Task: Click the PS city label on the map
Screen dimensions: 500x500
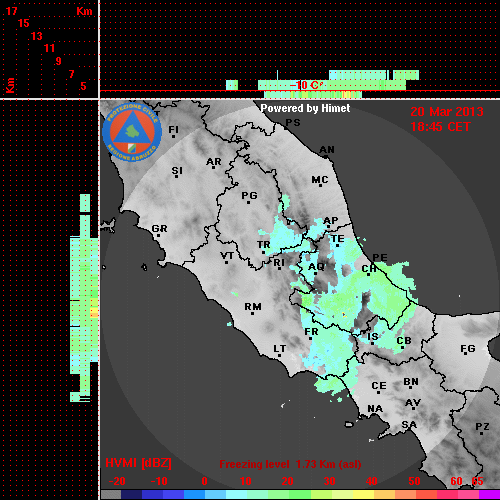Action: [x=293, y=123]
